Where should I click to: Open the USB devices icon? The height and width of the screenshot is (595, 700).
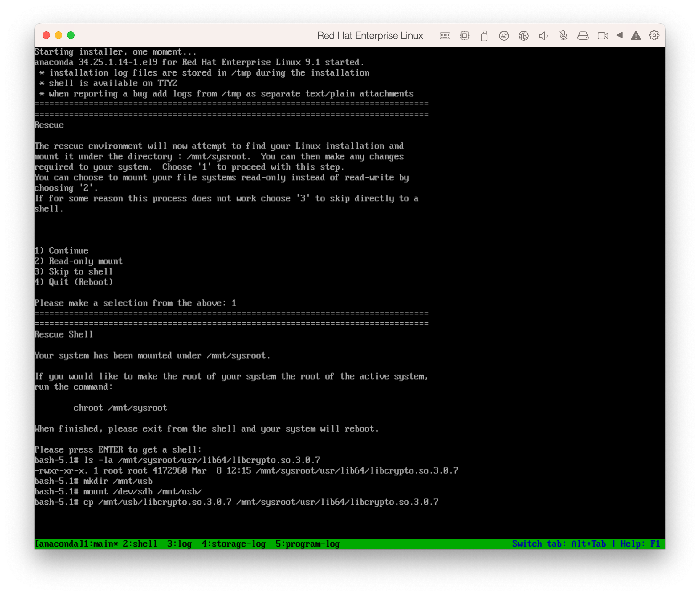484,36
